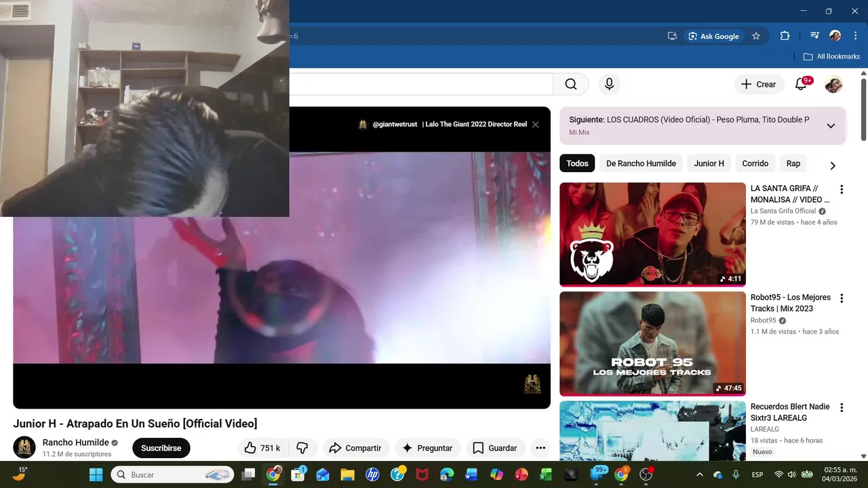This screenshot has width=868, height=488.
Task: Click the Rancho Humilde channel avatar
Action: [x=24, y=447]
